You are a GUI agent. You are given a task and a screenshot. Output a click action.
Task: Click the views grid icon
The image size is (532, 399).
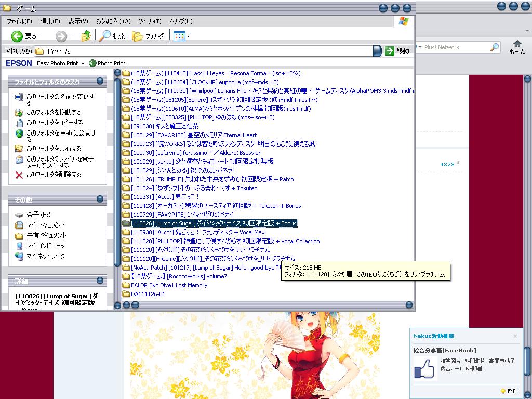pyautogui.click(x=179, y=36)
